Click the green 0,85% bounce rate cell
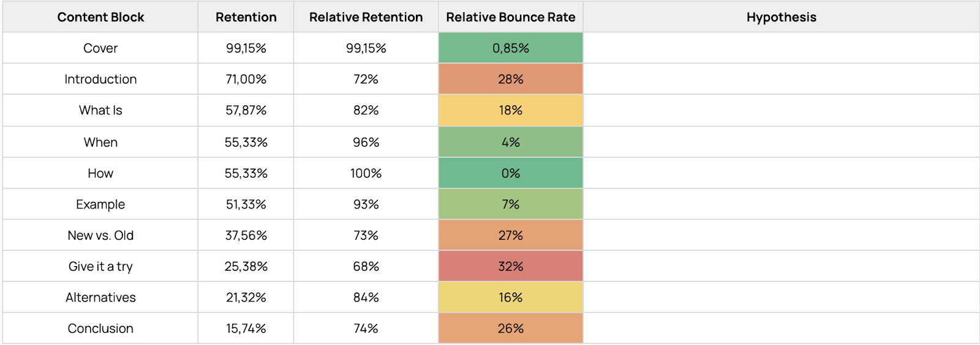This screenshot has height=345, width=980. pyautogui.click(x=510, y=48)
